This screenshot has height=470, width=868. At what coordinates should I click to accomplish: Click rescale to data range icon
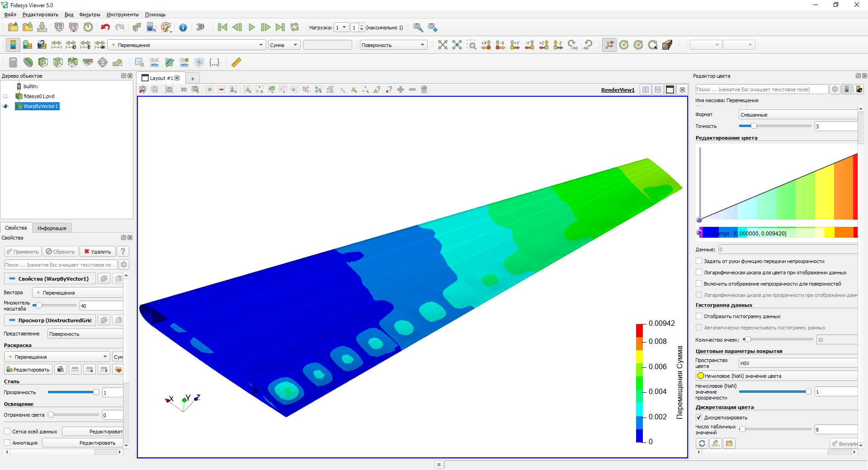pyautogui.click(x=57, y=45)
